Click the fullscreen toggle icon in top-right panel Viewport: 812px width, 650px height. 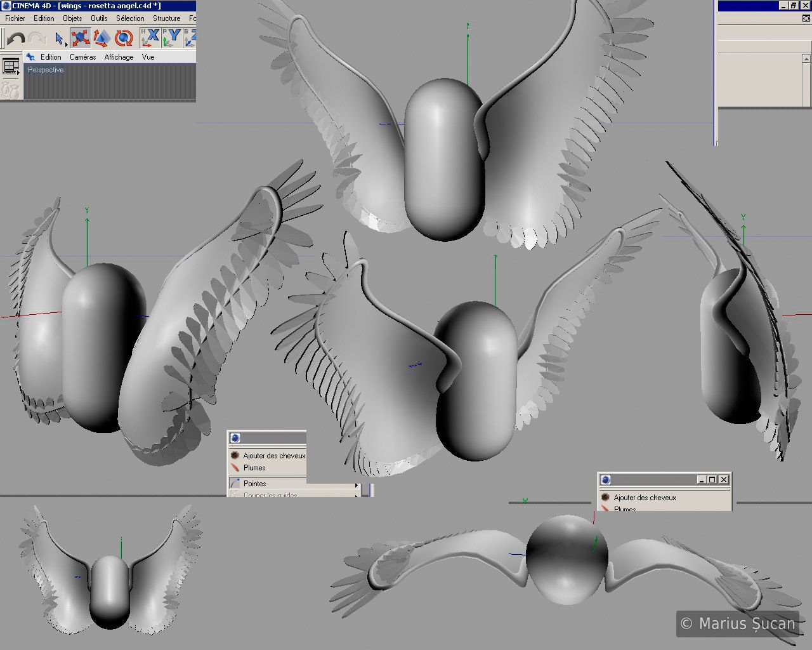pyautogui.click(x=806, y=18)
